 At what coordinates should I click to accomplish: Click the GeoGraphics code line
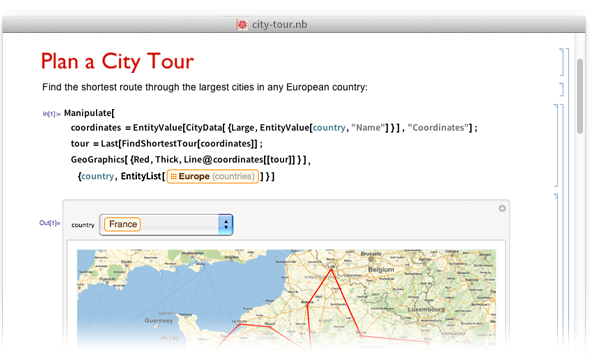coord(191,160)
